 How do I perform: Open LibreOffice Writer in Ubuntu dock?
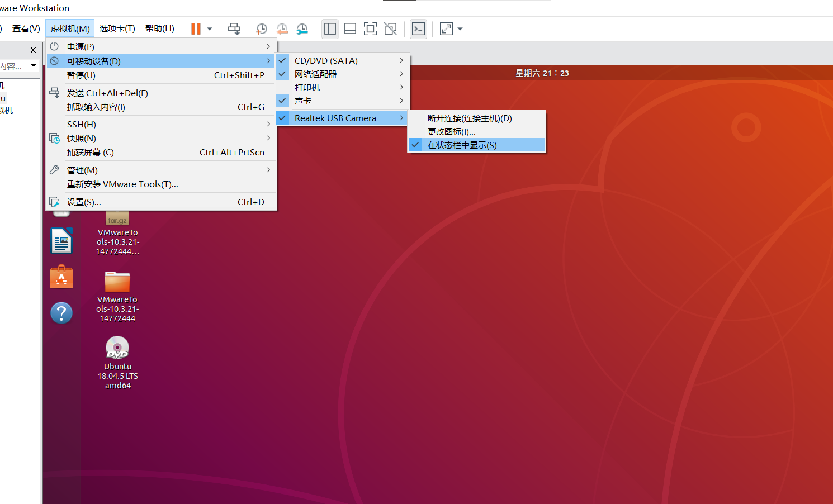[x=61, y=241]
